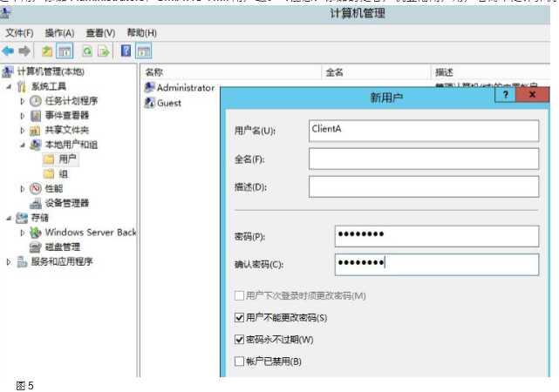Close the 新用户 dialog with X
This screenshot has height=392, width=559.
532,95
